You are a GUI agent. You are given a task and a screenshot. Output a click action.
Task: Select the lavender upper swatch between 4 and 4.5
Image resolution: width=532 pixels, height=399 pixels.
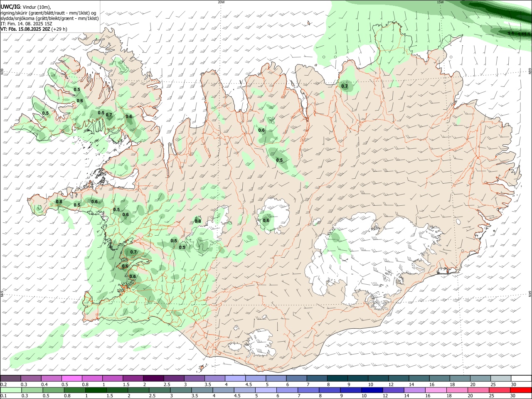[x=235, y=379]
